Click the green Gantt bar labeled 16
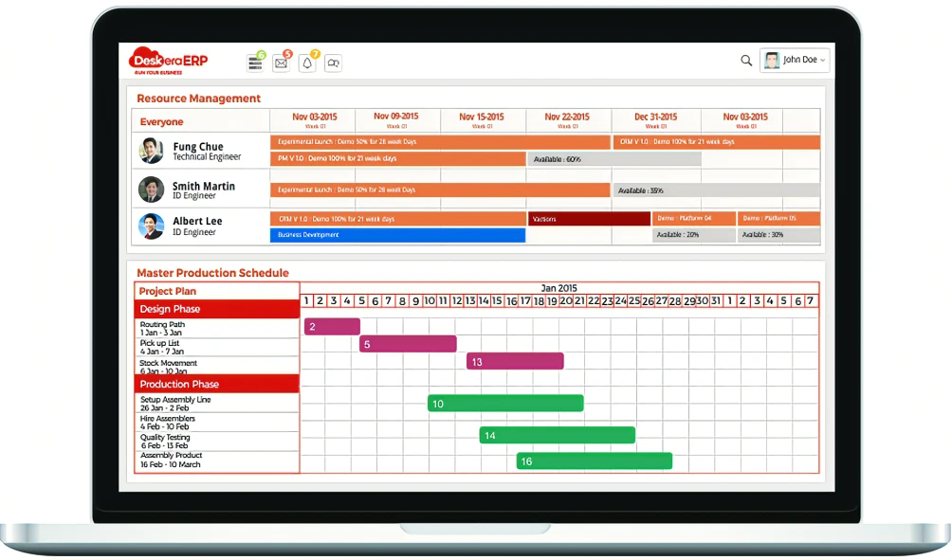Viewport: 952px width, 560px height. pos(595,461)
